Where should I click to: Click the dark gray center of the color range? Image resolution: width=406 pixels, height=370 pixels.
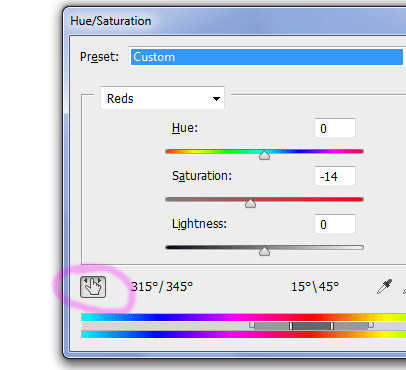tap(311, 326)
